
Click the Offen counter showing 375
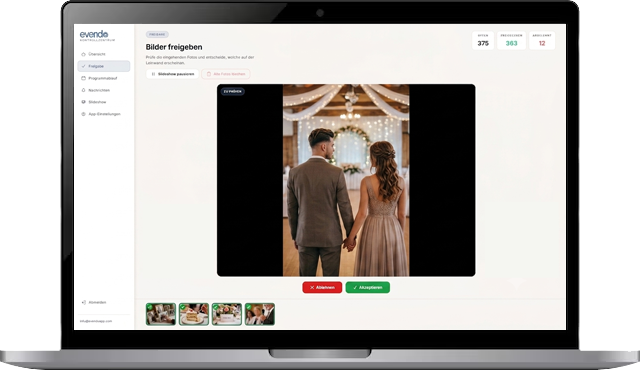(x=483, y=40)
